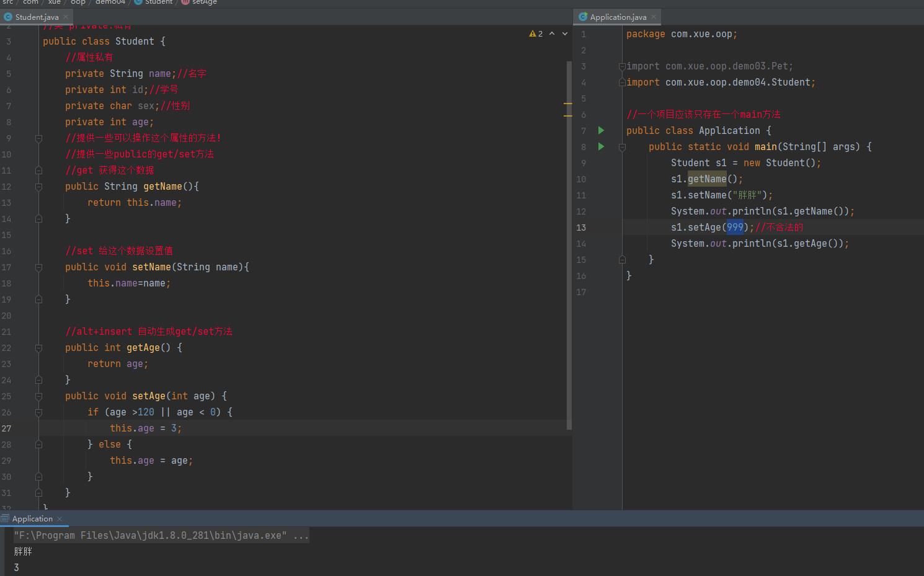The height and width of the screenshot is (576, 924).
Task: Switch to the Application.java tab
Action: pyautogui.click(x=618, y=17)
